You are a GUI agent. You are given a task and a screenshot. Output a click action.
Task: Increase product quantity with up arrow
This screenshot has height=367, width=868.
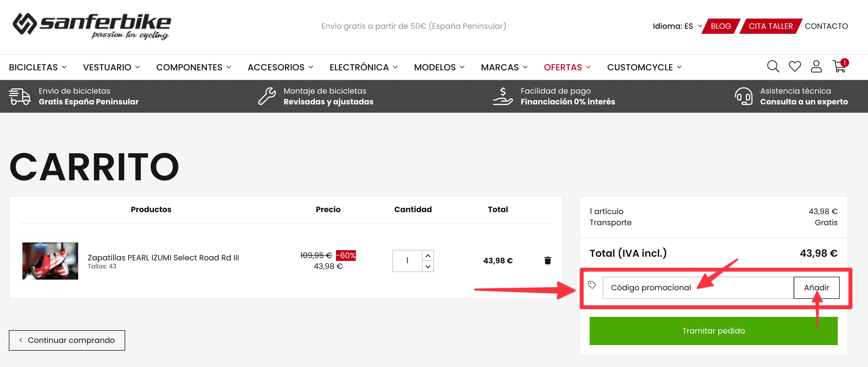428,255
